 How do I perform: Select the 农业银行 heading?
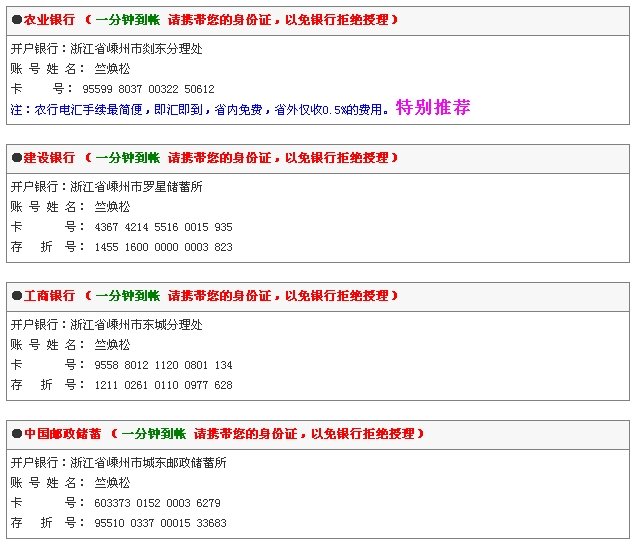coord(49,20)
